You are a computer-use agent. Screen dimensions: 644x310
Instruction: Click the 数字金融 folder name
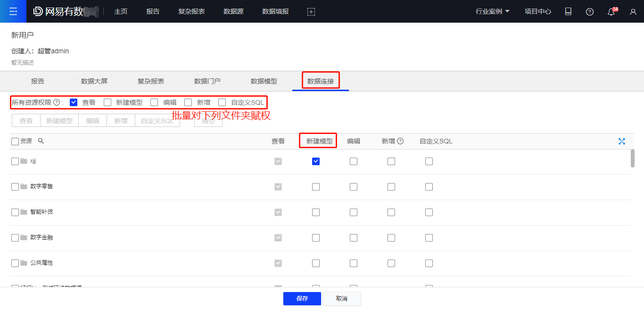tap(41, 238)
